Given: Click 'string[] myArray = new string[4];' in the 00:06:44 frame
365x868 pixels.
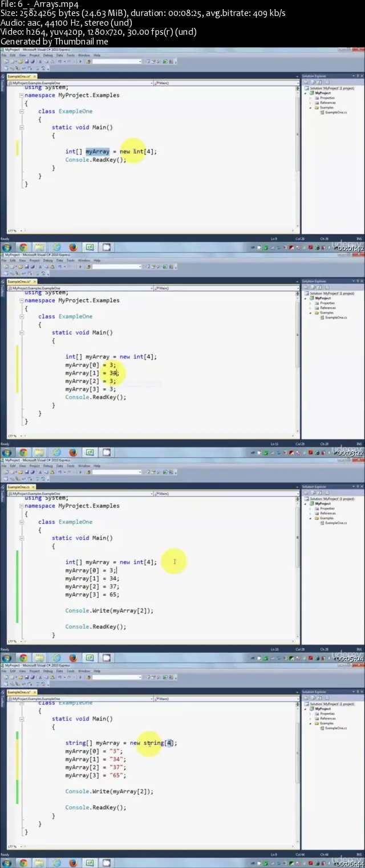Looking at the screenshot, I should pos(121,743).
